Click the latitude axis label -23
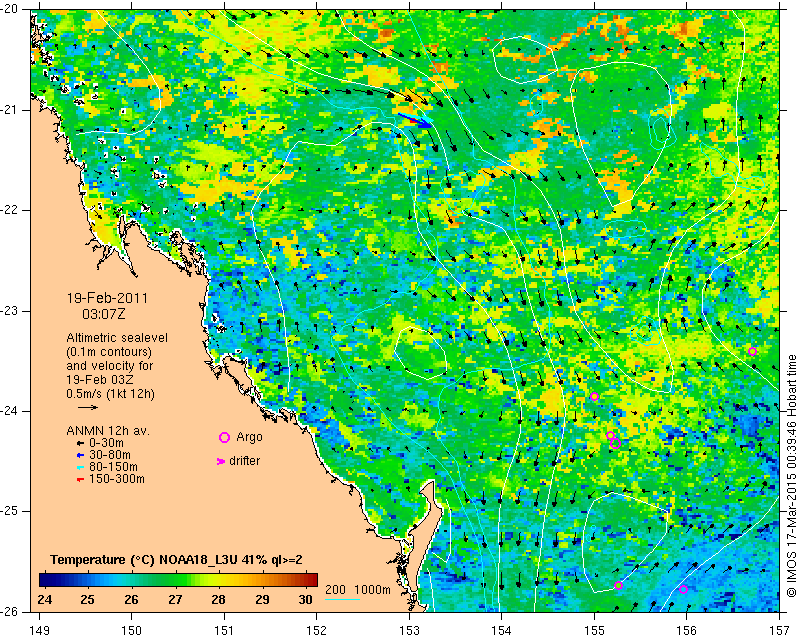 click(x=10, y=311)
